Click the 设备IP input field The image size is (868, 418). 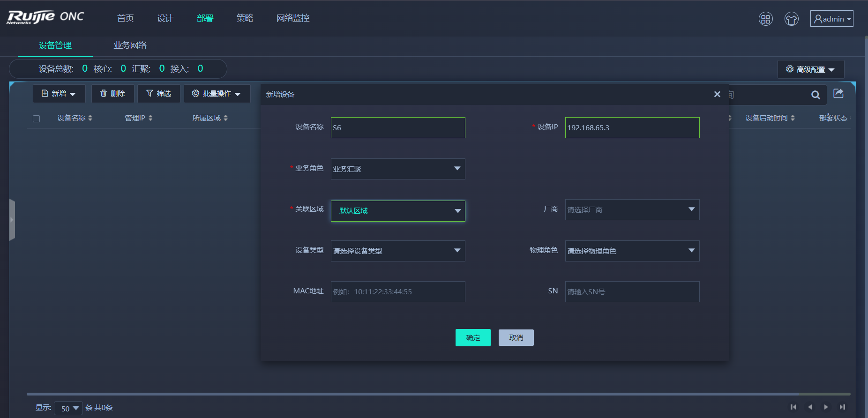pyautogui.click(x=632, y=127)
